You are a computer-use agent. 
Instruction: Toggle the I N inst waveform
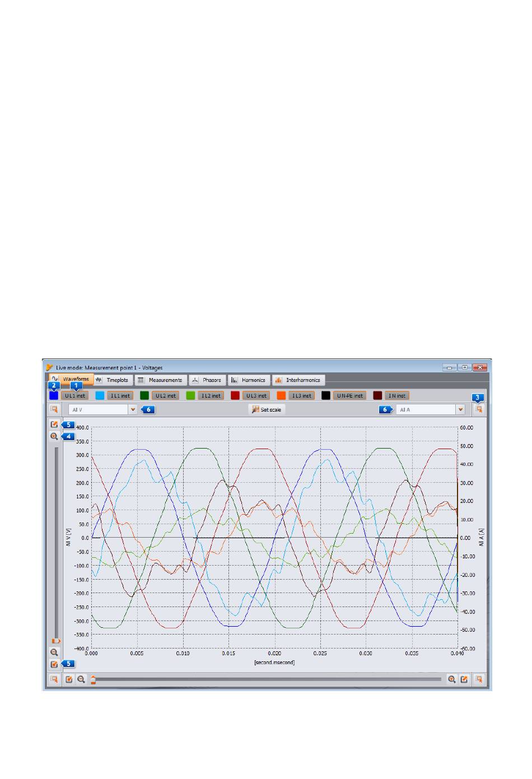pos(397,395)
